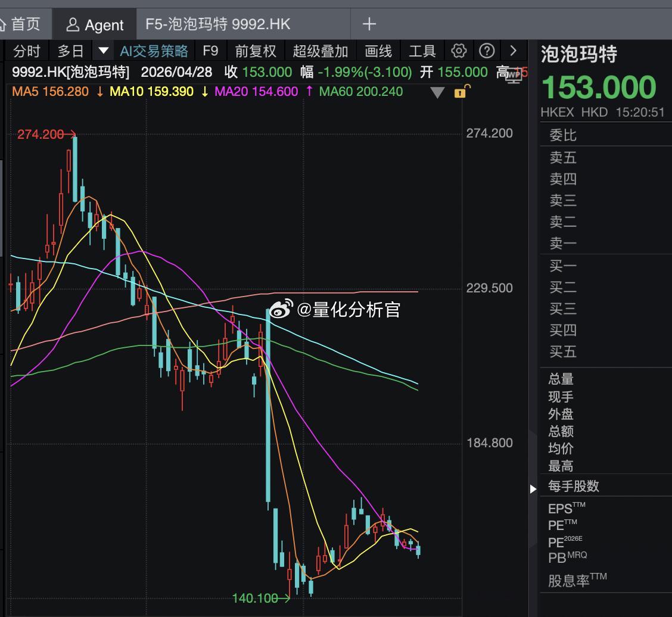Open 超级叠加 overlay option
The height and width of the screenshot is (617, 672).
pos(320,51)
